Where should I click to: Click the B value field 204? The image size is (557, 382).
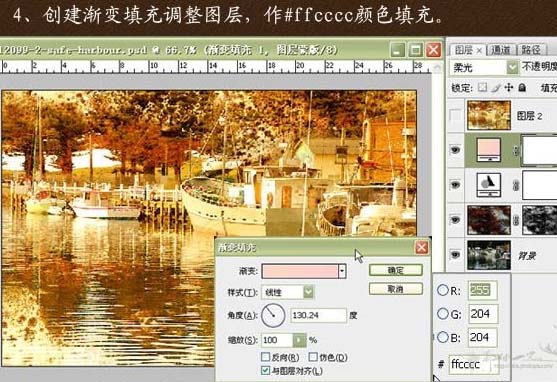[482, 337]
